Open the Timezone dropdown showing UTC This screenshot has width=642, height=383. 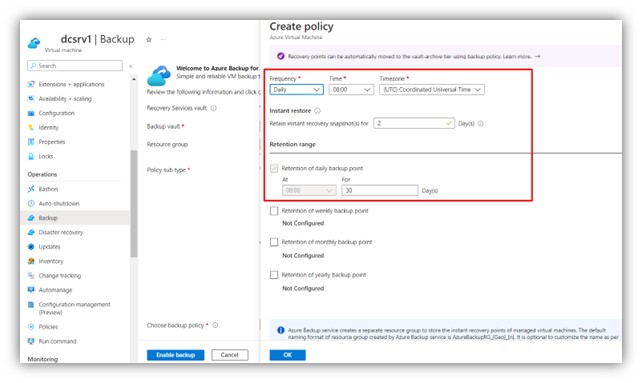(x=432, y=90)
